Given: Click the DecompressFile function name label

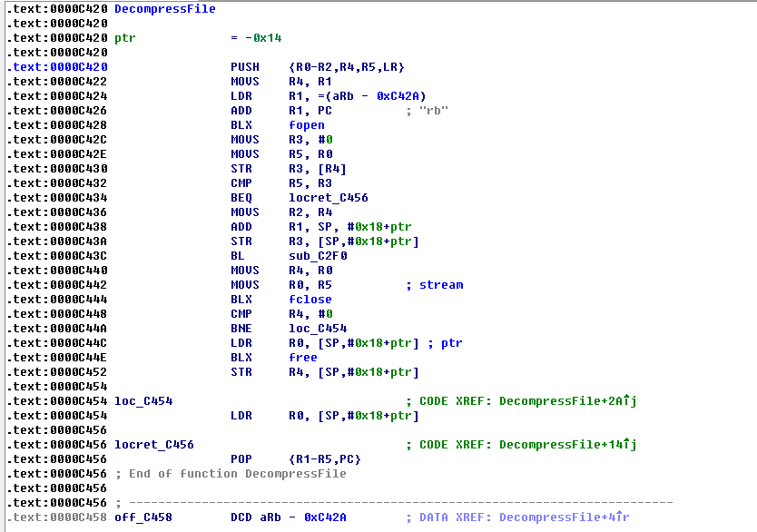Looking at the screenshot, I should pos(164,9).
